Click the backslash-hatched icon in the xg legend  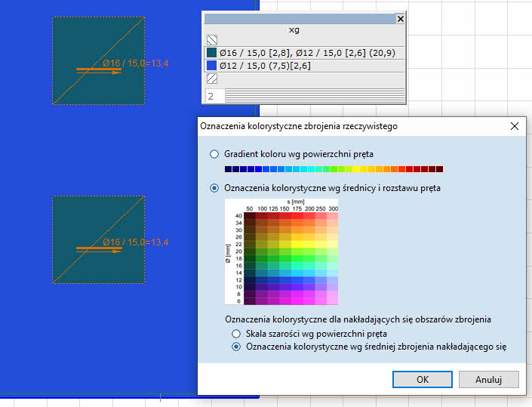point(212,41)
